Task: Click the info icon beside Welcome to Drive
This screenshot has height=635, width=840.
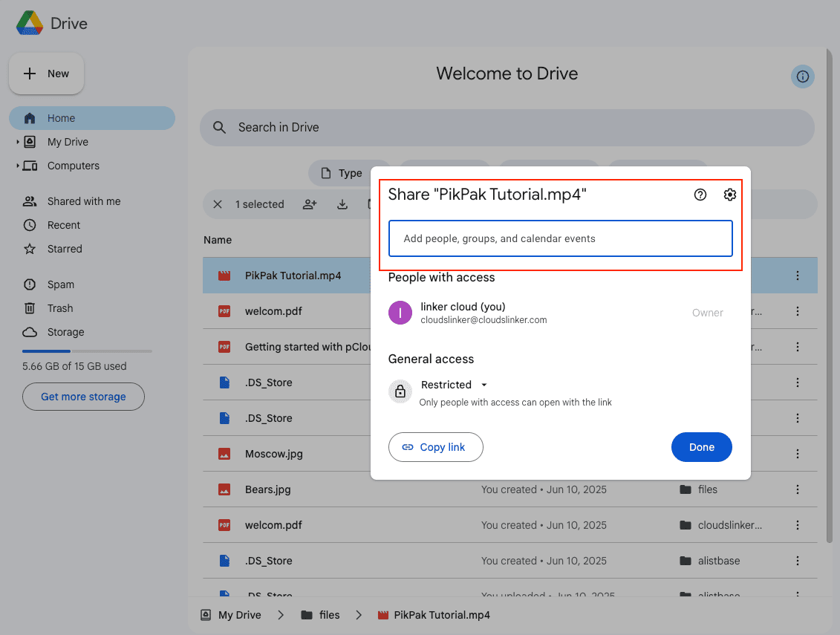Action: [x=803, y=76]
